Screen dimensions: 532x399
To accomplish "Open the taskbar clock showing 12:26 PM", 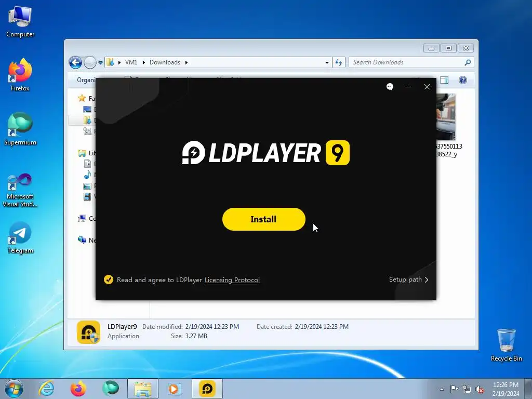I will tap(506, 389).
